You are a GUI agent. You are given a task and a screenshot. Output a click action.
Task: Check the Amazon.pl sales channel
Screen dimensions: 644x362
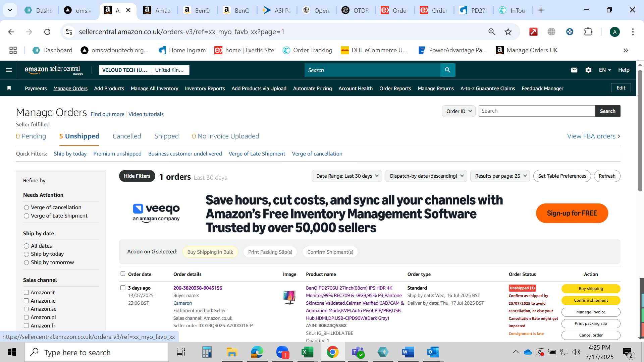pos(26,317)
